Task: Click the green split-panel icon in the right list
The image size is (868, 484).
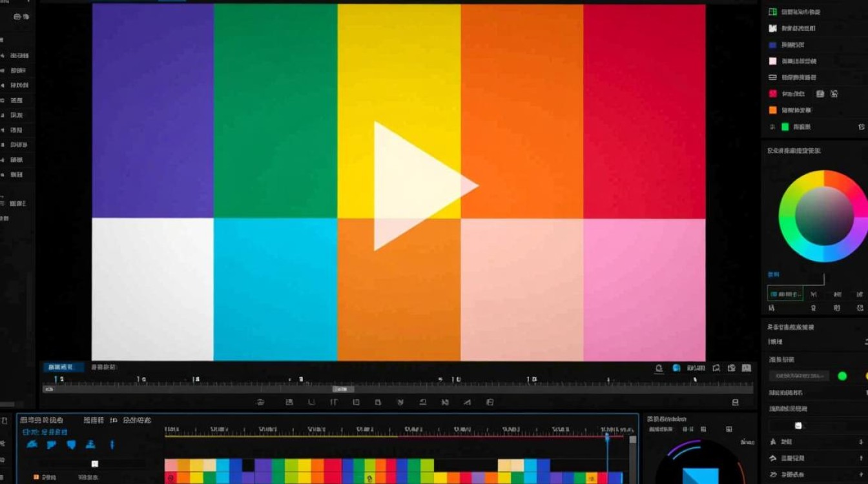Action: pyautogui.click(x=772, y=12)
